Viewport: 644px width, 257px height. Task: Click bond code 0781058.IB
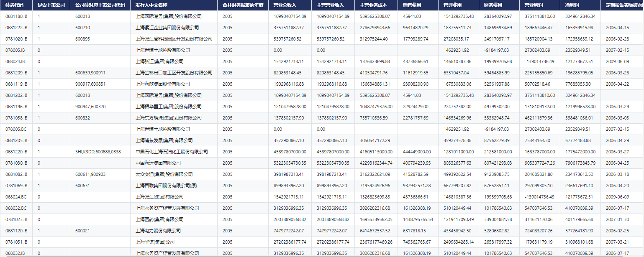pyautogui.click(x=16, y=118)
